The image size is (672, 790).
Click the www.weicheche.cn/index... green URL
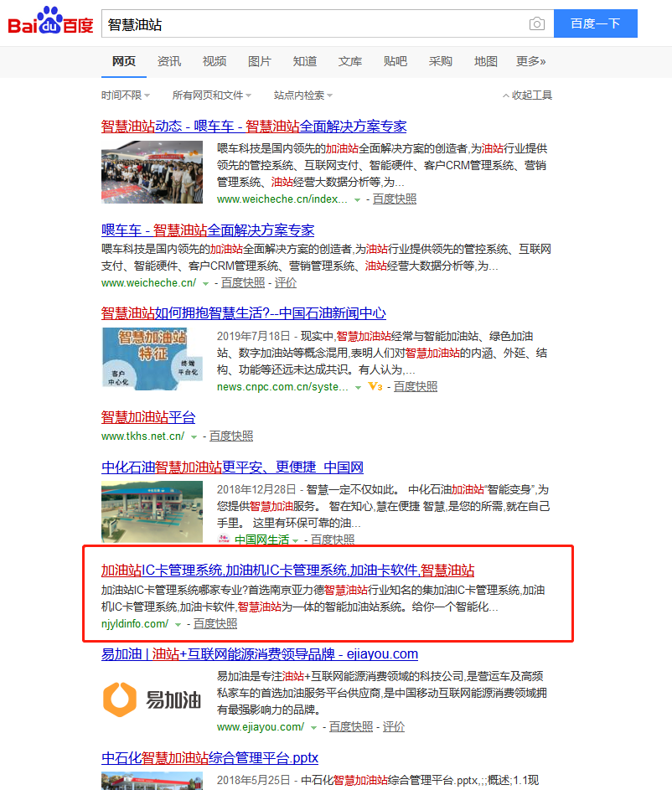click(282, 199)
